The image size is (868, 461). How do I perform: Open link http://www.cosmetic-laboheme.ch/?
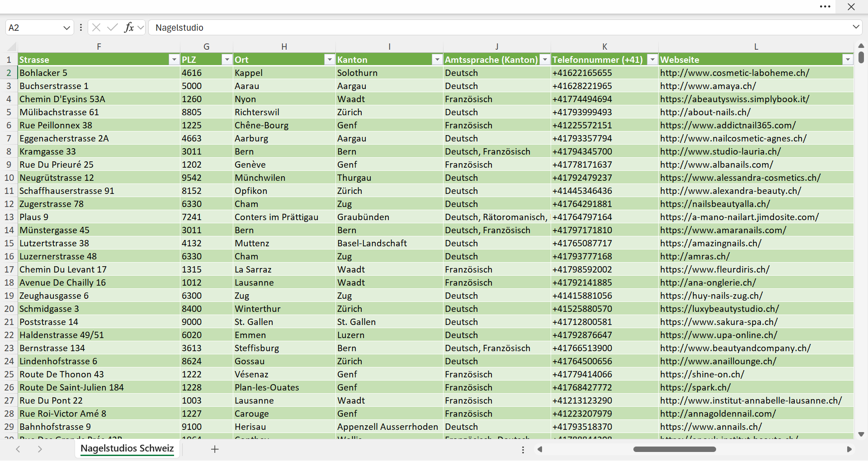pos(735,73)
